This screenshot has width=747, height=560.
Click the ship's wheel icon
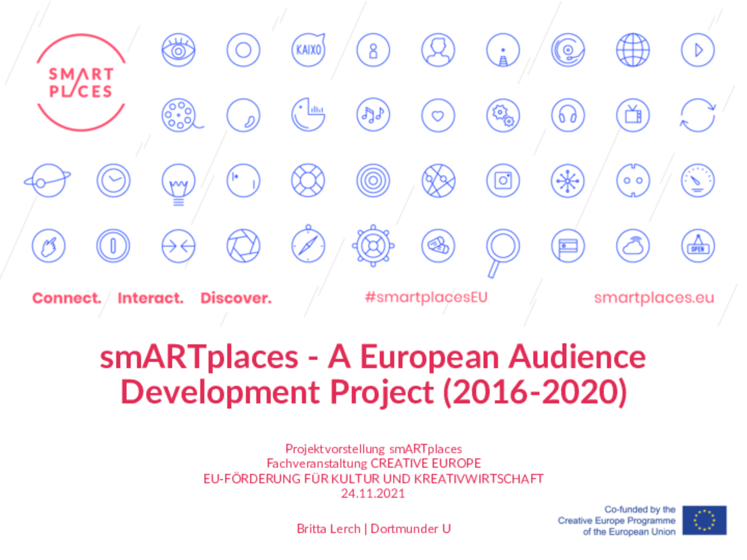373,245
